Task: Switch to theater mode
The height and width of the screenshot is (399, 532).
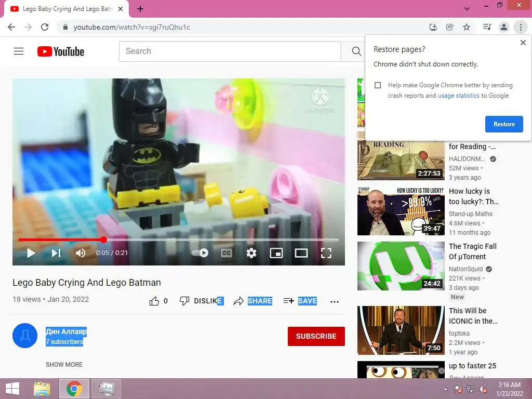Action: tap(301, 253)
